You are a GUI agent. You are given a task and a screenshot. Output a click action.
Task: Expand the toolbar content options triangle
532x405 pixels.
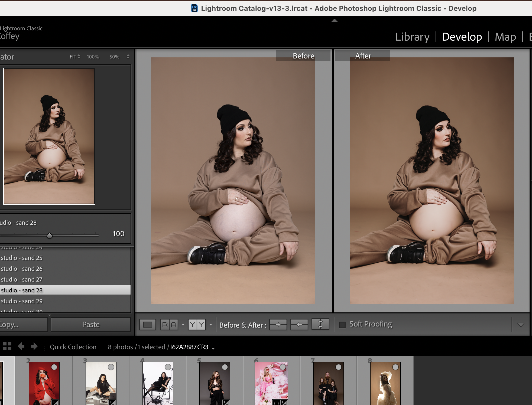(521, 325)
